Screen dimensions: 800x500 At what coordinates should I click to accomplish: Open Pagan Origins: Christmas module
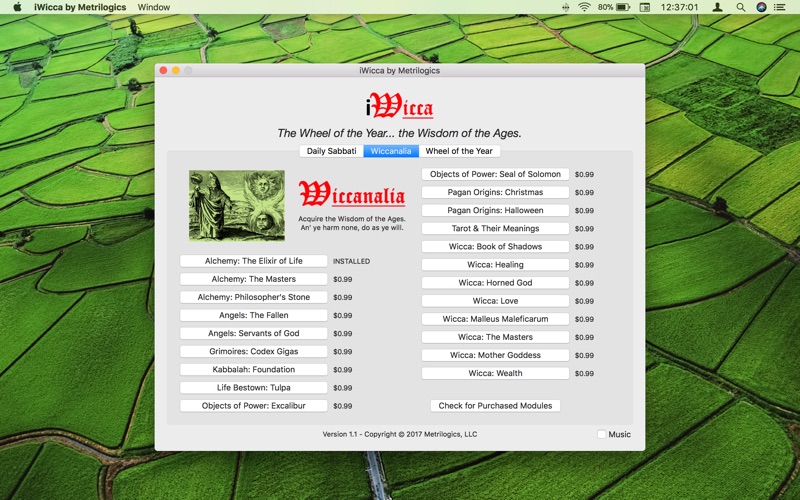[x=495, y=192]
